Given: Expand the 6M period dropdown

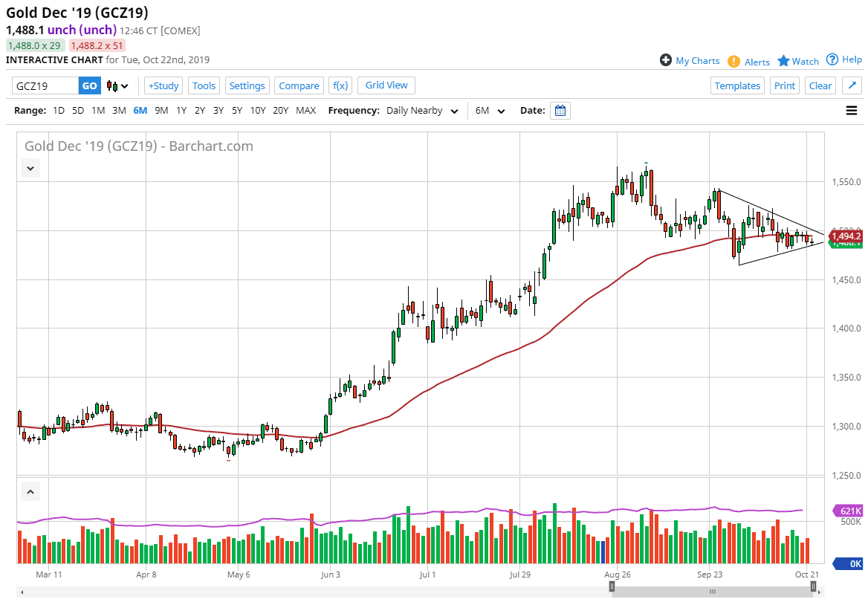Looking at the screenshot, I should 490,111.
